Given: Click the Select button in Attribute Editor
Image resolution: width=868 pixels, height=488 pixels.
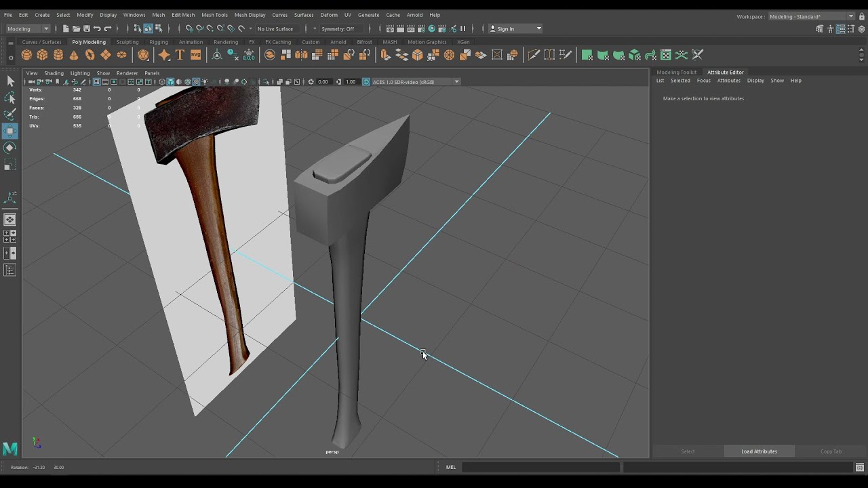Looking at the screenshot, I should point(688,451).
